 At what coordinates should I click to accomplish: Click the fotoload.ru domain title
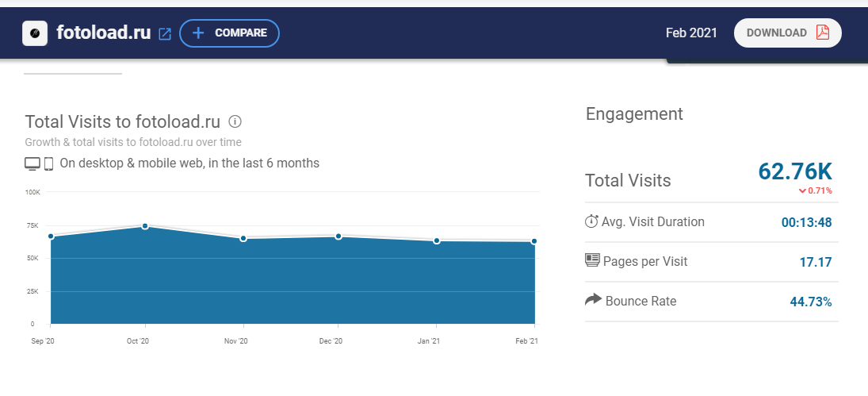tap(104, 33)
